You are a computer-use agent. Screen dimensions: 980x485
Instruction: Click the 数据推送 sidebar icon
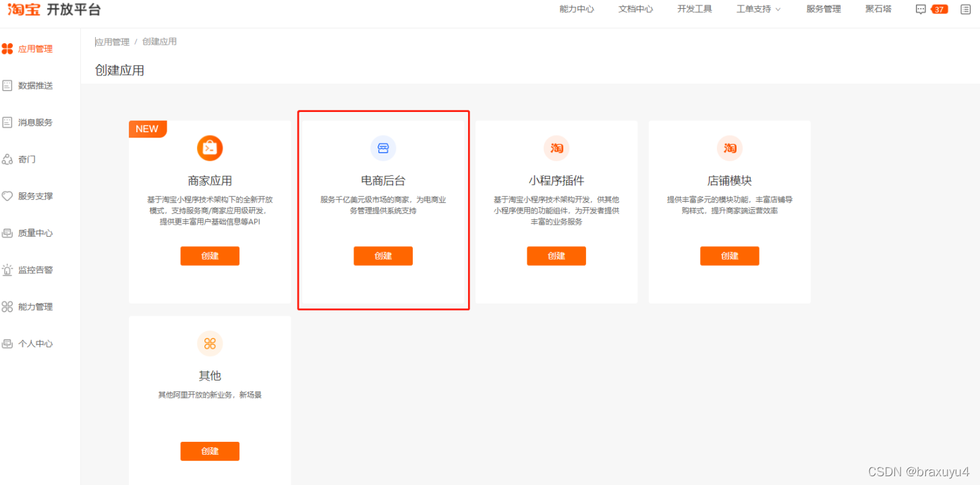(x=7, y=86)
